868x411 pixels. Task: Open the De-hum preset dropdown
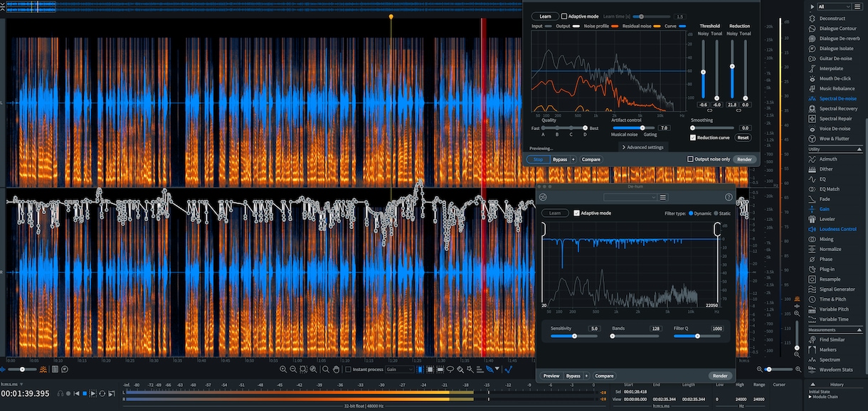tap(630, 197)
